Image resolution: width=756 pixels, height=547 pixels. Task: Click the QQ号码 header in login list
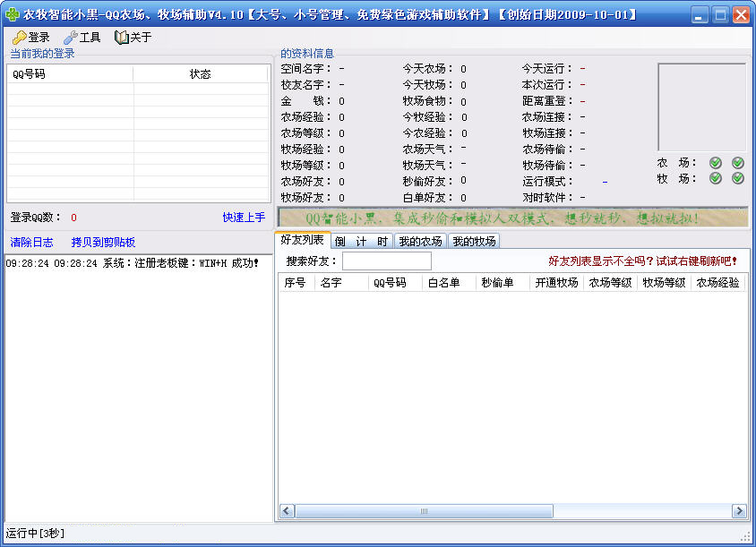pyautogui.click(x=71, y=73)
